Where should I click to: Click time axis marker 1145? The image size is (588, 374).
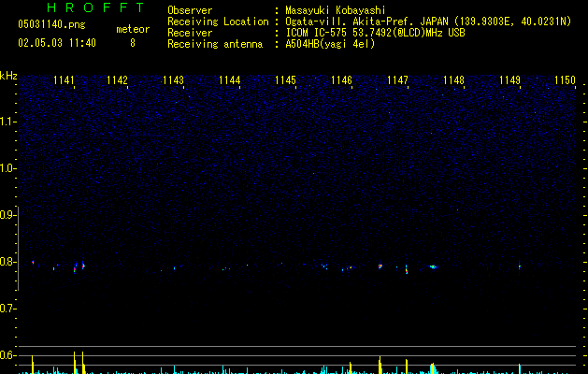[285, 80]
